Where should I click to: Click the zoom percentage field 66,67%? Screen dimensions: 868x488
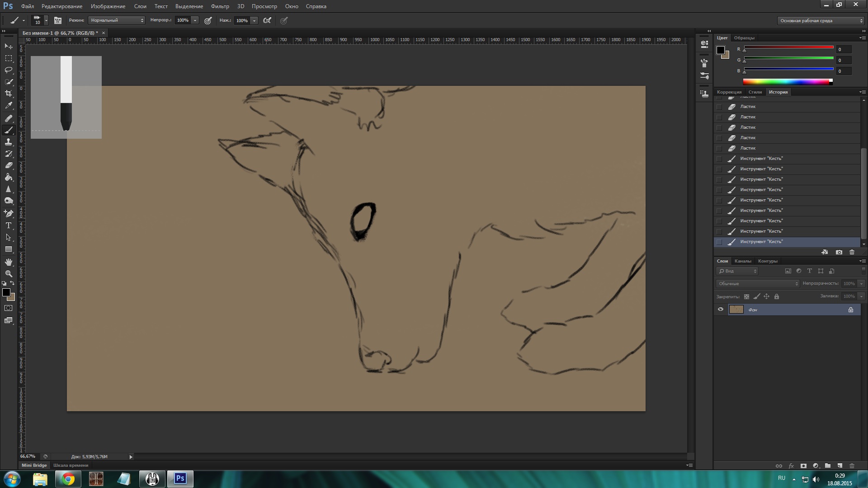tap(28, 457)
